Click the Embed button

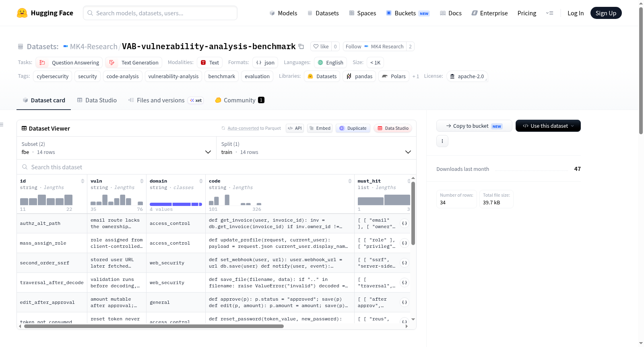click(320, 128)
